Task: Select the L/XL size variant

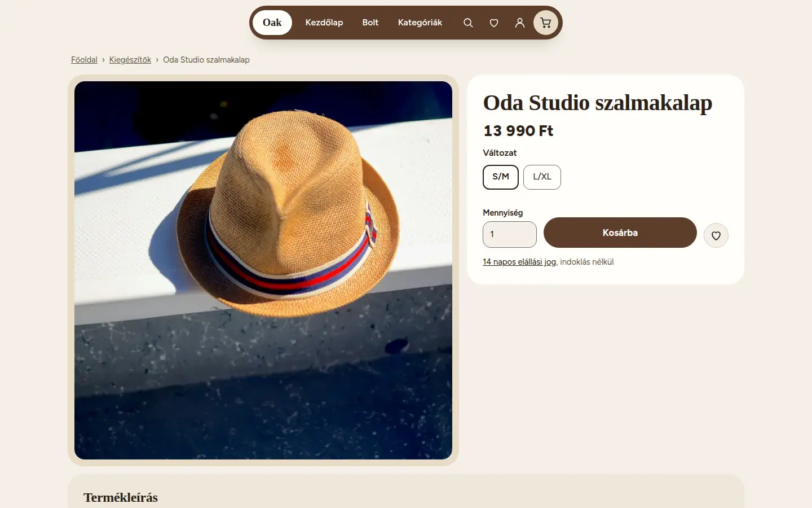Action: click(x=542, y=177)
